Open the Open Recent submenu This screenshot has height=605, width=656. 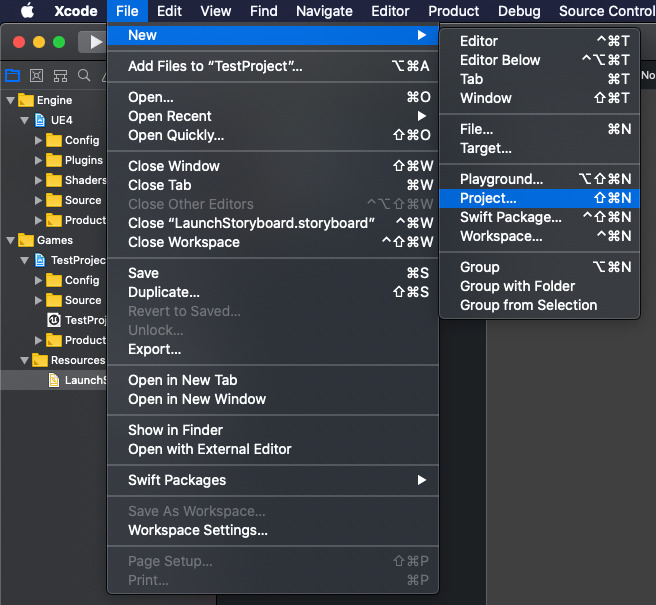point(273,116)
